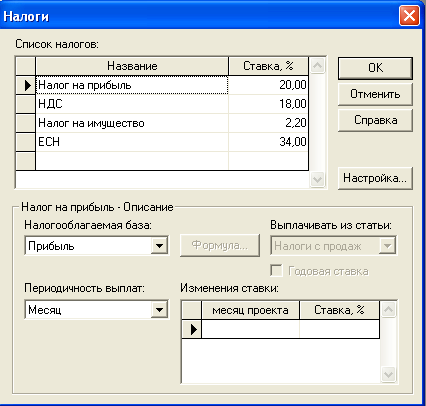Click tax list scrollbar up arrow
This screenshot has width=426, height=406.
(x=317, y=65)
